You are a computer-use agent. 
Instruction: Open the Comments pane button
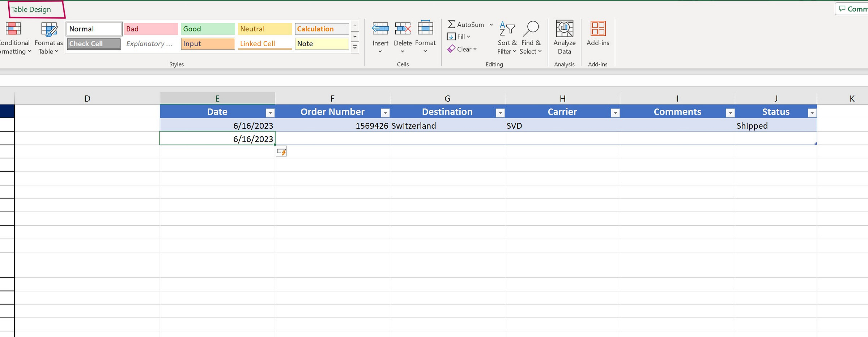(852, 9)
